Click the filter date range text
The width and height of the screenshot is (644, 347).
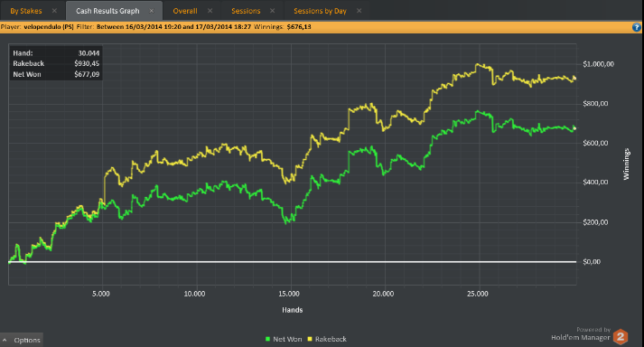click(x=173, y=27)
